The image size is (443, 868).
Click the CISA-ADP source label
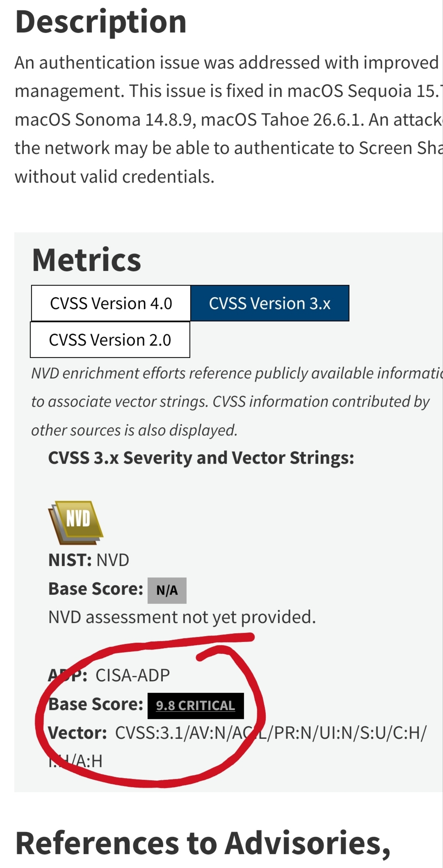coord(132,675)
